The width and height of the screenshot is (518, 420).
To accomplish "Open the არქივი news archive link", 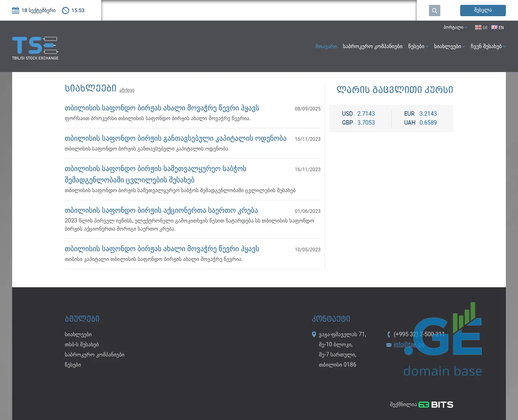I will [x=127, y=90].
